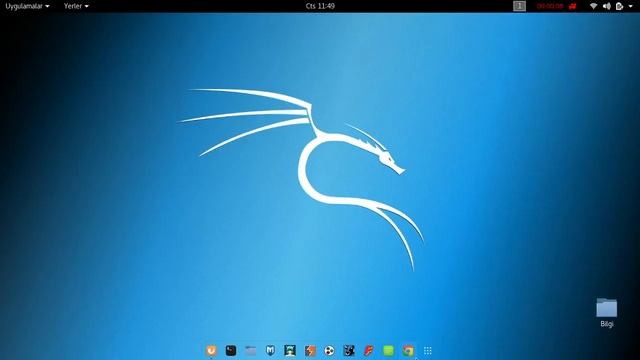Launch Metasploit shield icon in dock
The image size is (640, 360).
tap(270, 350)
